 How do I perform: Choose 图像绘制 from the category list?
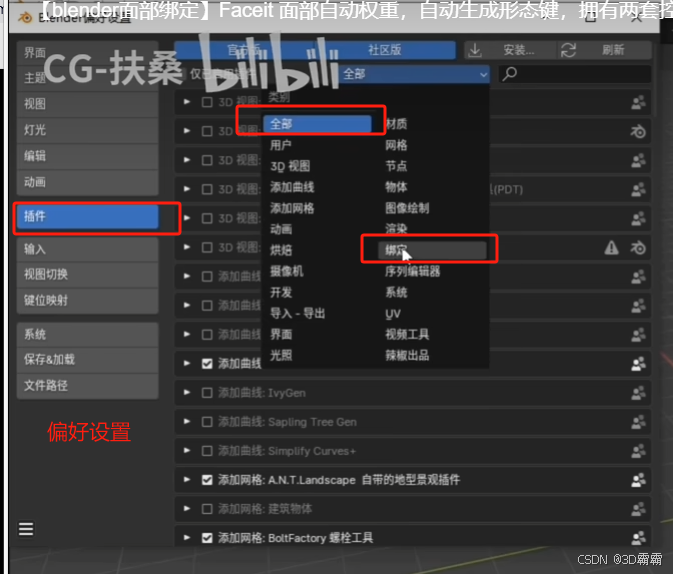pos(407,208)
